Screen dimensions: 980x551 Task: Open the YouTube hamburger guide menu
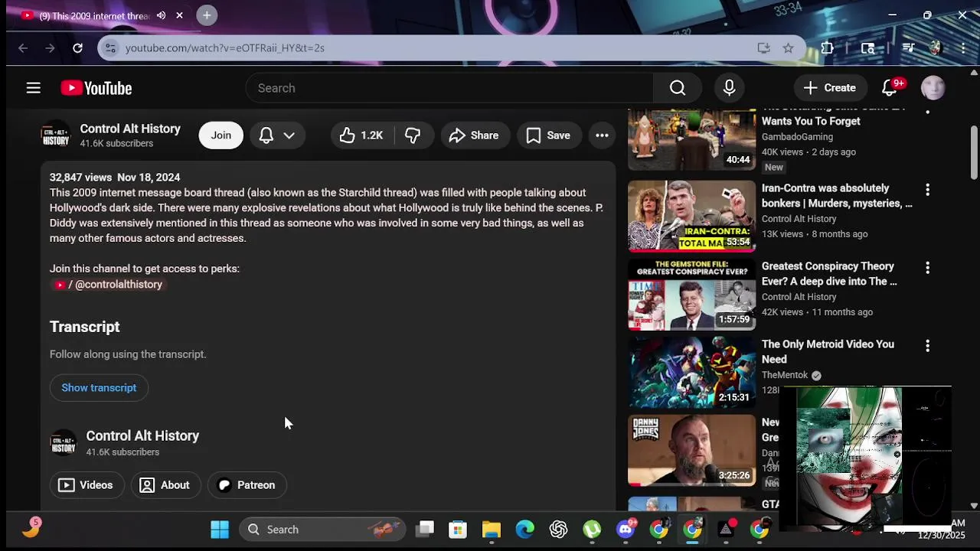[x=33, y=88]
